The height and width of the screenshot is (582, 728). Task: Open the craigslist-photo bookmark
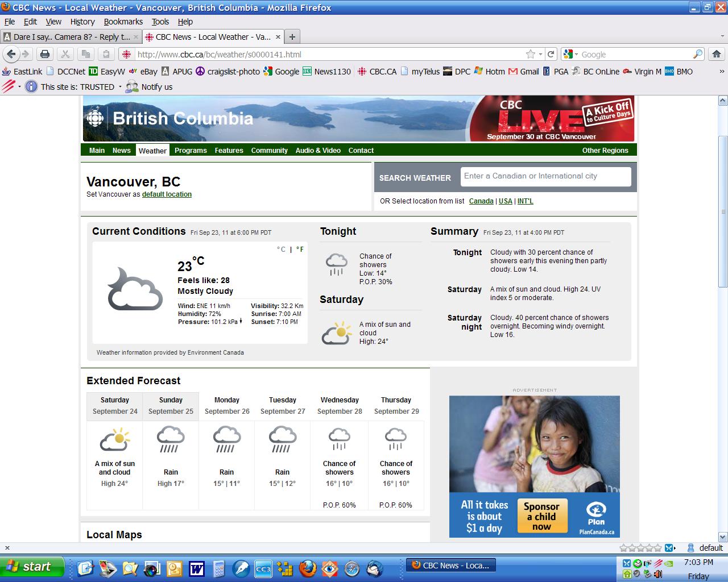coord(227,71)
